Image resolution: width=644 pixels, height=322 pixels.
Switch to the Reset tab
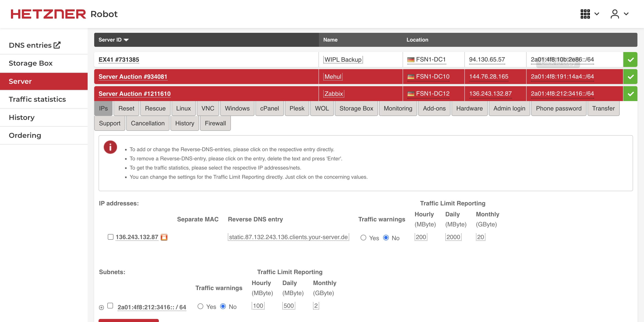(126, 108)
